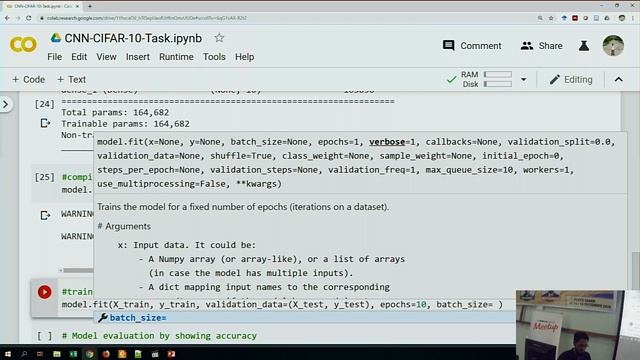Open the Runtime menu
Image resolution: width=640 pixels, height=360 pixels.
(x=176, y=57)
